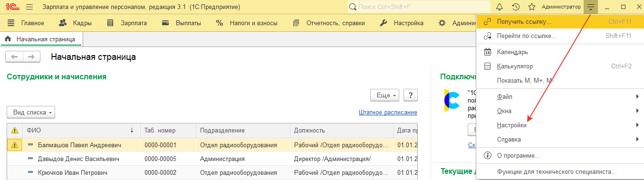
Task: Open the Штатное расписание link
Action: (388, 113)
